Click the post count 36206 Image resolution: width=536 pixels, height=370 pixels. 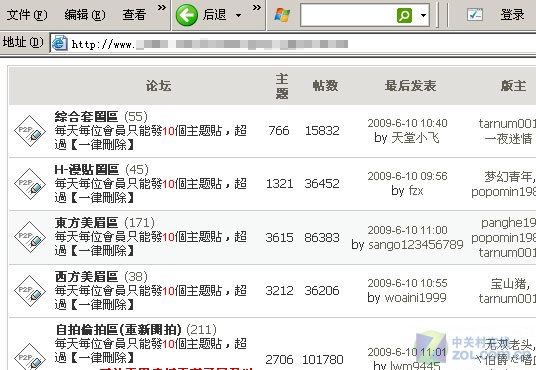coord(322,291)
